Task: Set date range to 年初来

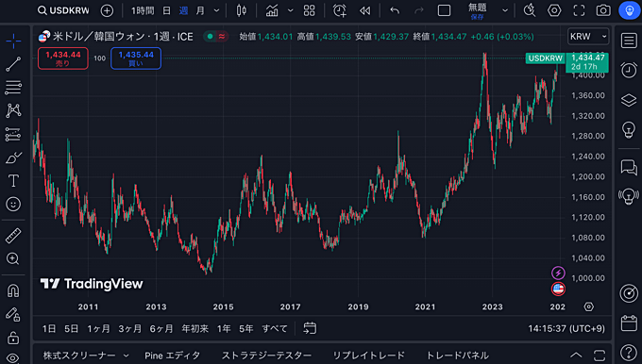Action: click(194, 328)
